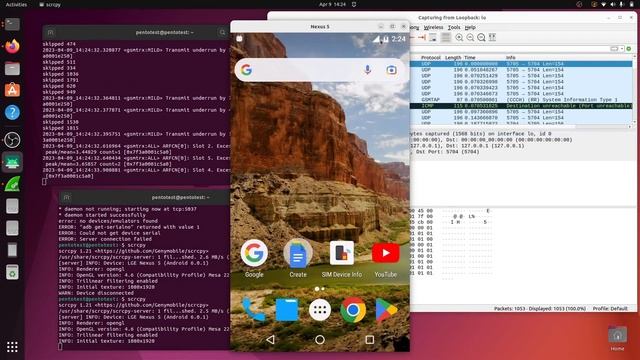Select the UDP packet at time 0.051048267
The width and height of the screenshot is (640, 360).
(x=521, y=70)
